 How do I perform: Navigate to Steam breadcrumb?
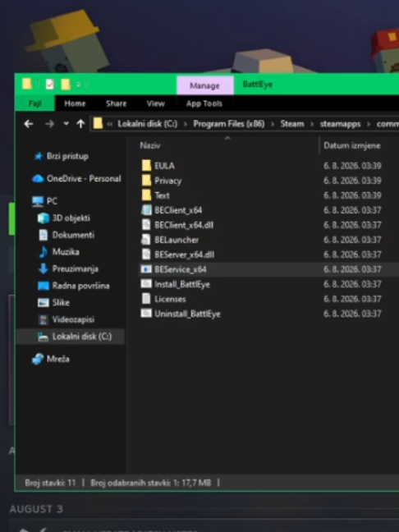coord(292,124)
